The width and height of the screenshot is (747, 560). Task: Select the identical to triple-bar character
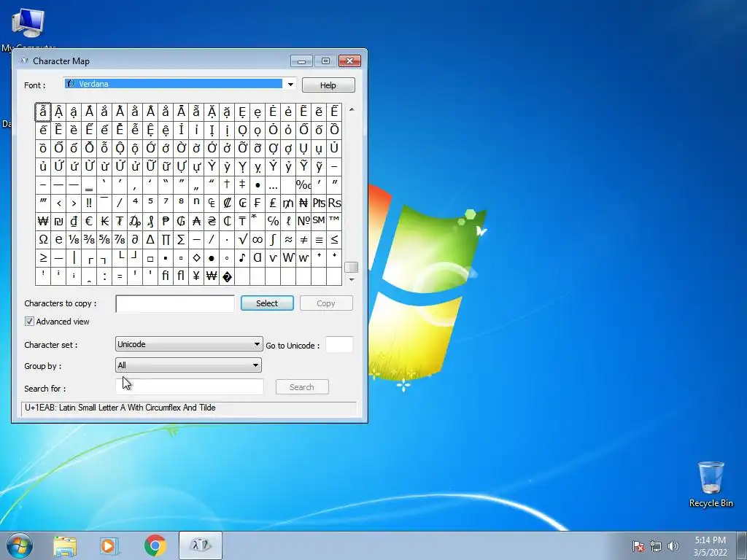(320, 239)
